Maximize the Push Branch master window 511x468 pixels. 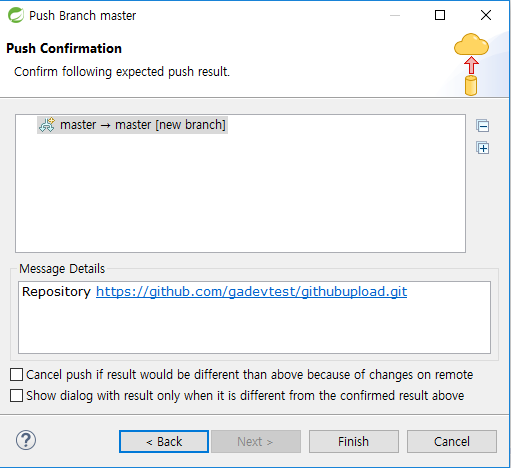(x=440, y=15)
